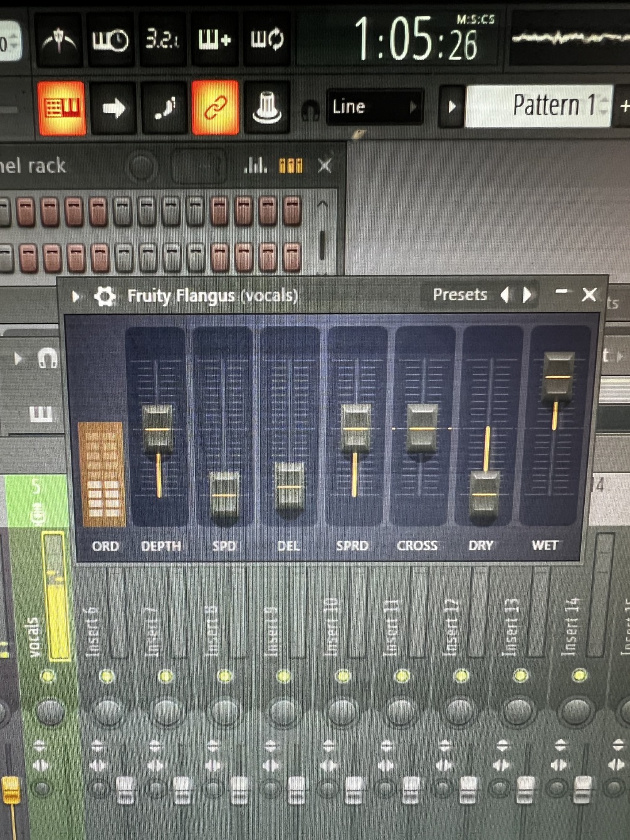The height and width of the screenshot is (840, 630).
Task: Click the arrow beside the headphone-shaped icon
Action: 18,359
